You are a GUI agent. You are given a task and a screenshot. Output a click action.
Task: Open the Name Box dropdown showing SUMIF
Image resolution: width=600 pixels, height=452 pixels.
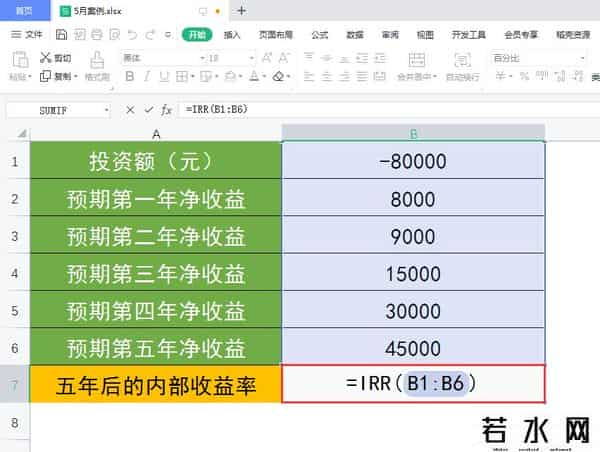(106, 110)
